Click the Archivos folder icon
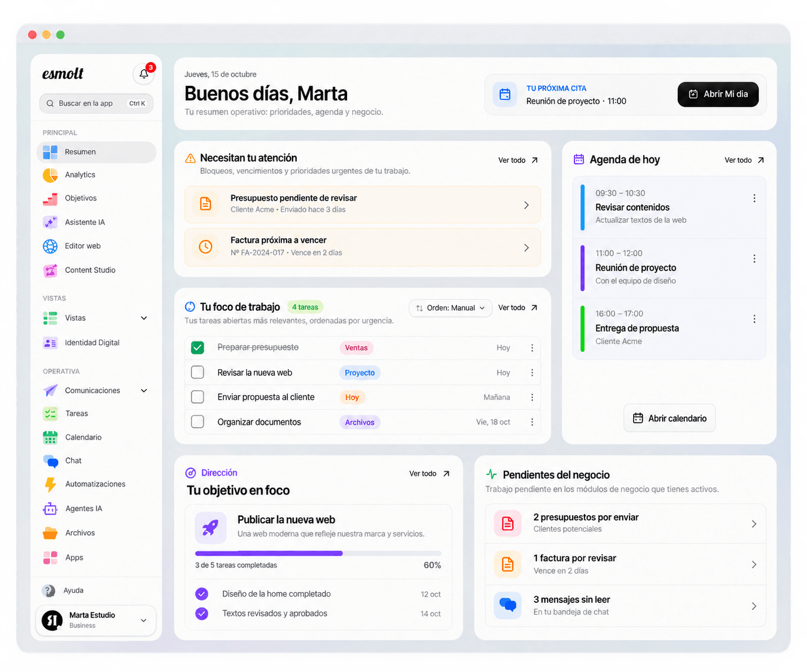 (x=51, y=533)
